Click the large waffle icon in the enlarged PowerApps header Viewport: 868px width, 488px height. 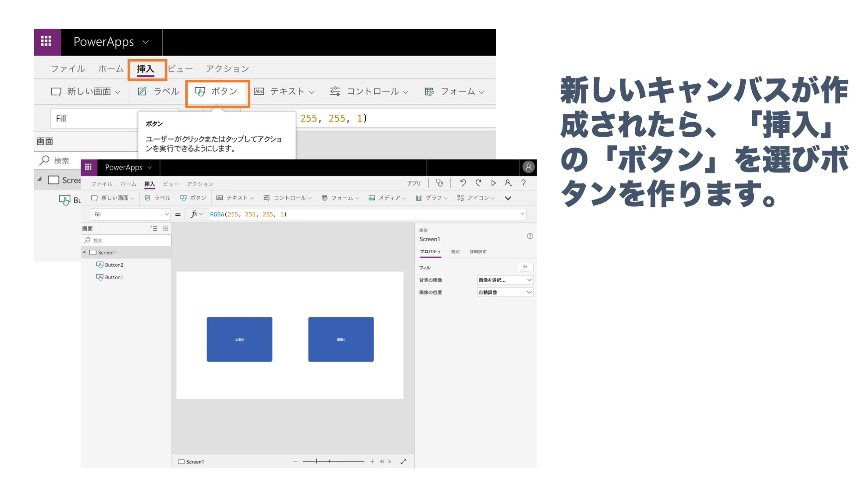tap(46, 42)
